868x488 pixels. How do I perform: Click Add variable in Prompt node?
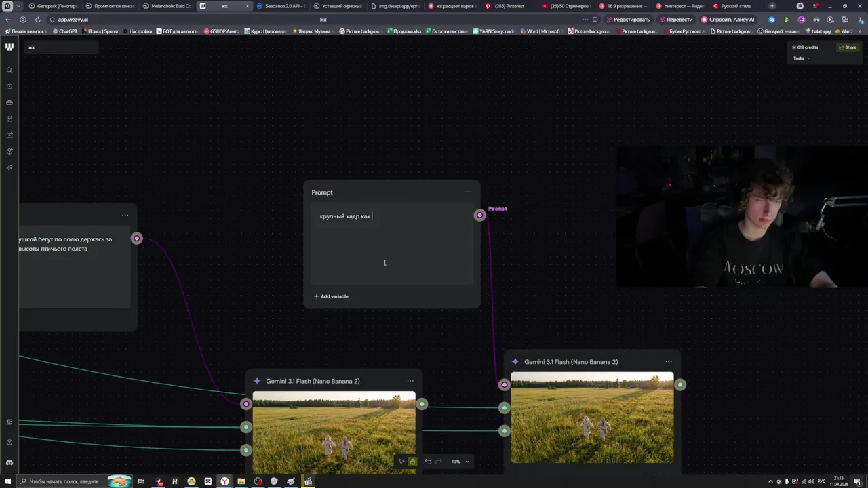pyautogui.click(x=331, y=296)
